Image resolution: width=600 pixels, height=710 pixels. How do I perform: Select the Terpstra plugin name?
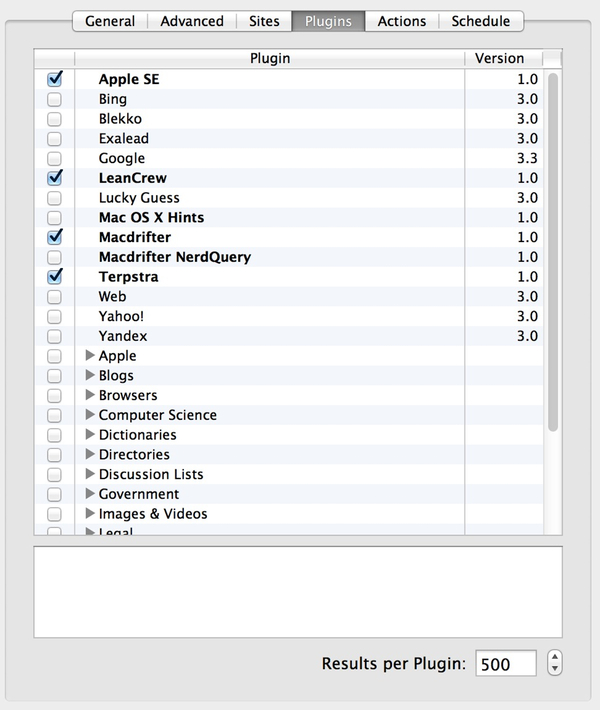129,277
